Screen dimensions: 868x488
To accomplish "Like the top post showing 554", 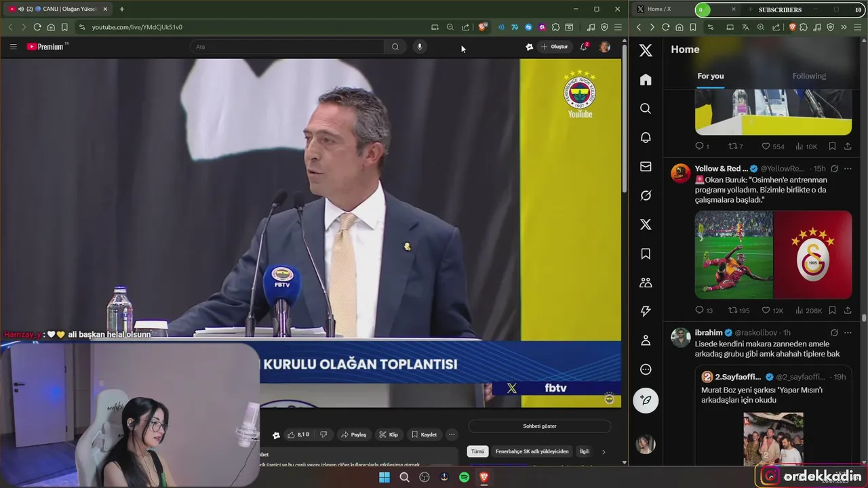I will [x=772, y=146].
